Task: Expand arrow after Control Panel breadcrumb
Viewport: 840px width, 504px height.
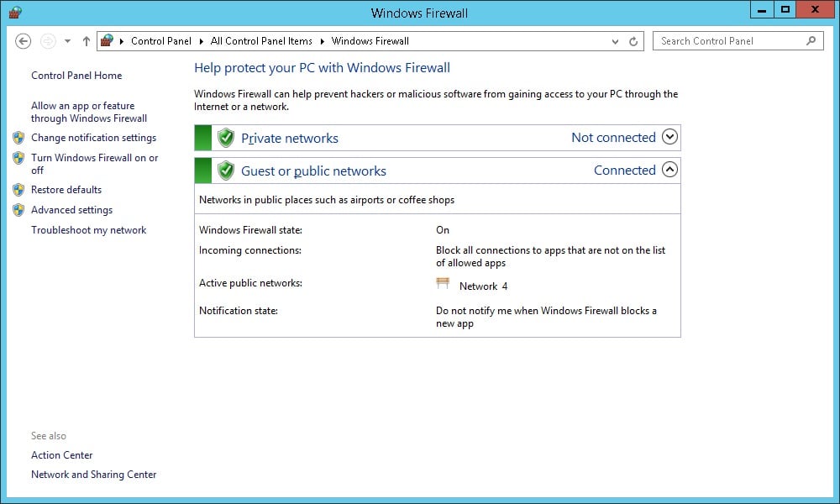Action: coord(201,41)
